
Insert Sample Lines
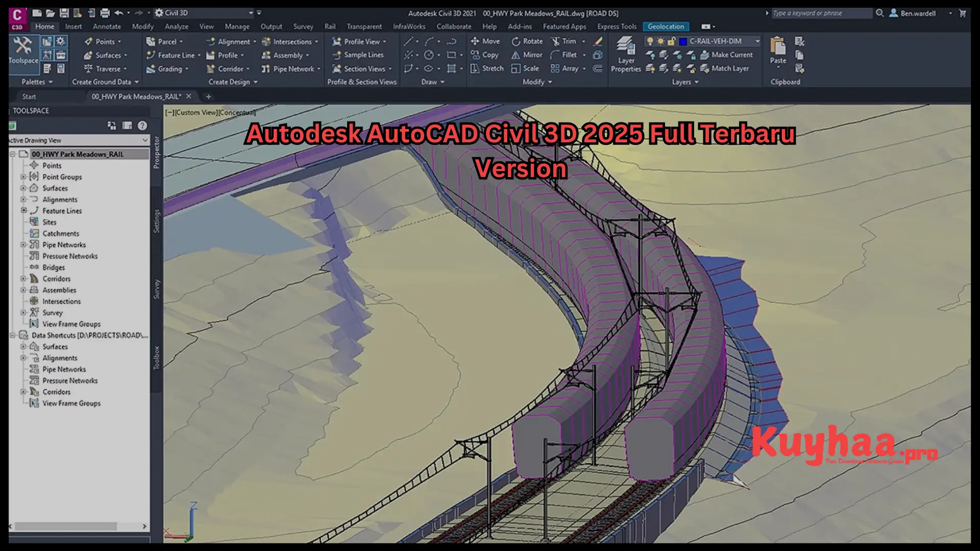tap(361, 55)
